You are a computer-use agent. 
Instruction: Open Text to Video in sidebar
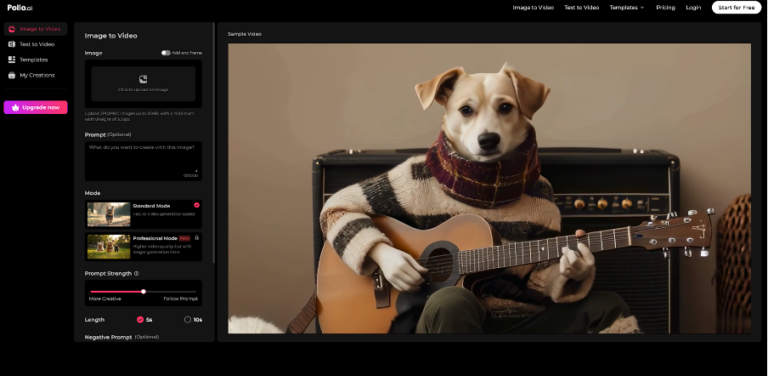[35, 44]
